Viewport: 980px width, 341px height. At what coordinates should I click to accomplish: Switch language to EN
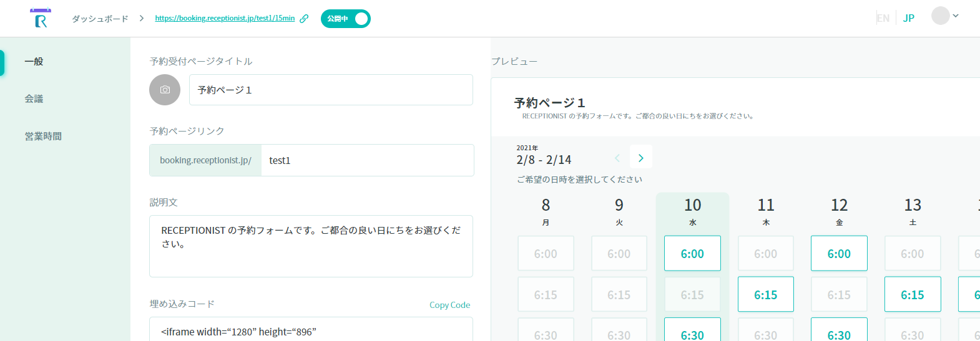pos(883,18)
